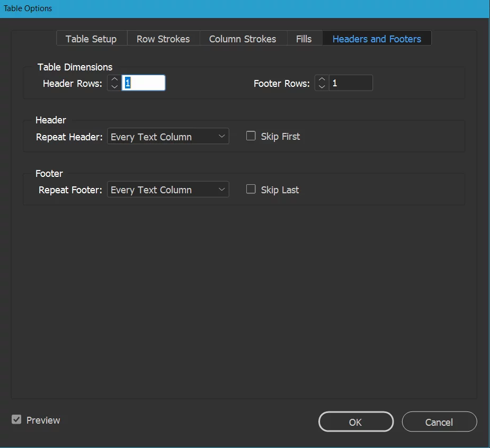Viewport: 490px width, 448px height.
Task: Enable the Skip First checkbox
Action: pos(251,136)
